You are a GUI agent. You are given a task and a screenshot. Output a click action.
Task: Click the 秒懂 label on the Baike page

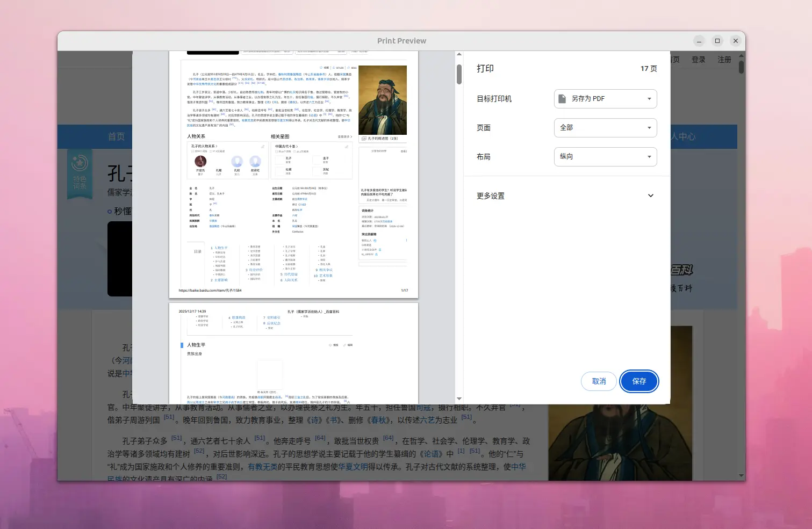tap(123, 211)
